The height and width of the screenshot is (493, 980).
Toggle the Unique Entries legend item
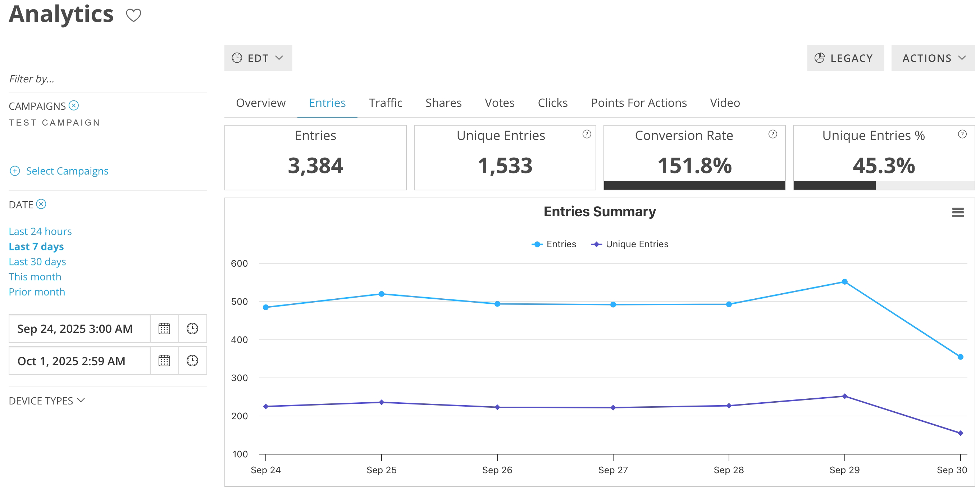pos(630,244)
